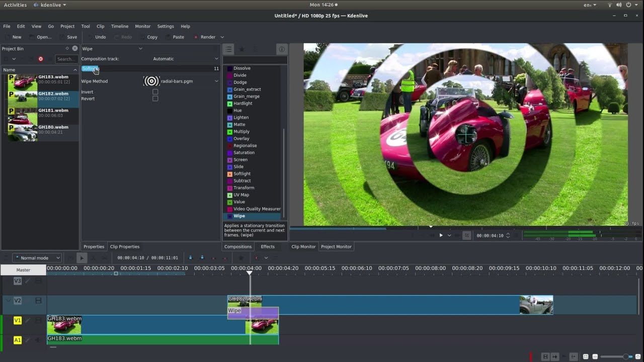
Task: Select the Regionalise composition
Action: (245, 146)
